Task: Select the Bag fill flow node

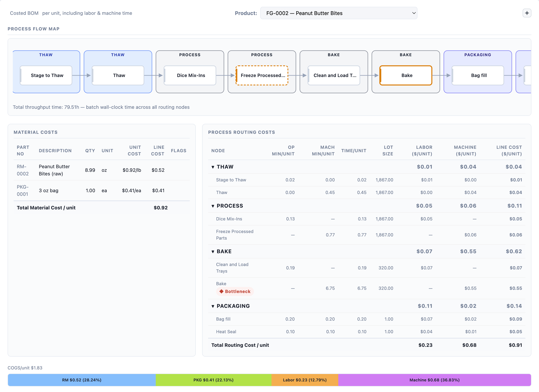Action: point(478,75)
